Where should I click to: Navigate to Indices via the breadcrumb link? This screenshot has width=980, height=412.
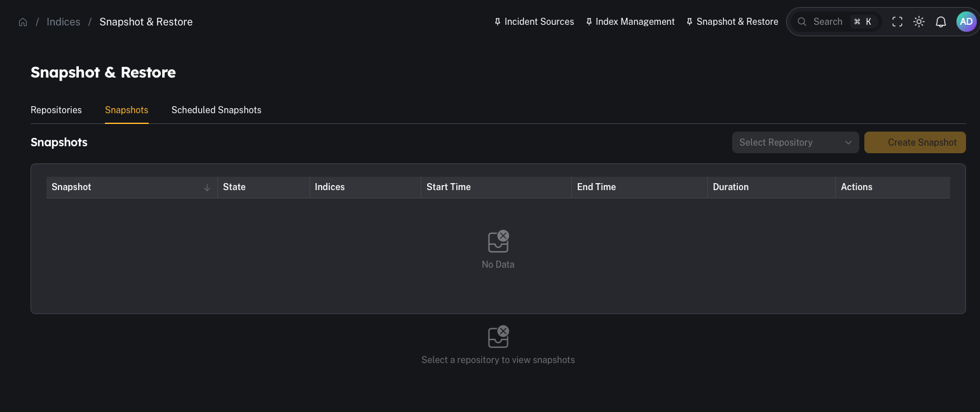pyautogui.click(x=63, y=22)
